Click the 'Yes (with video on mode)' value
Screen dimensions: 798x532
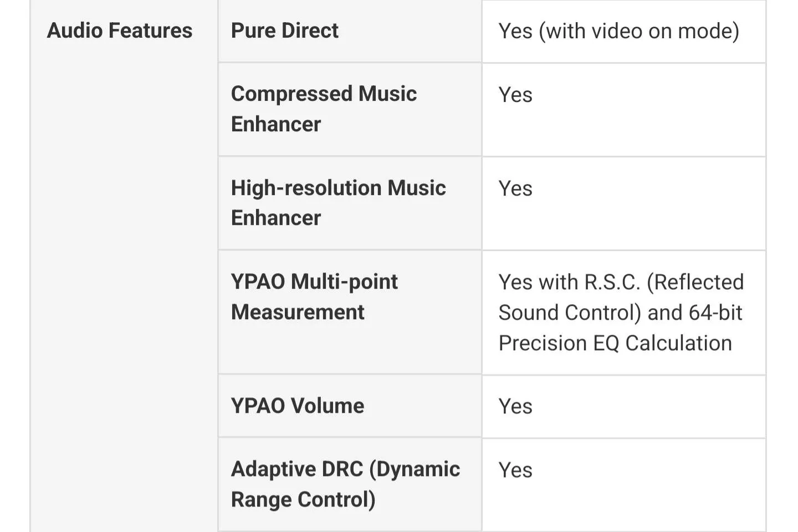[x=618, y=32]
